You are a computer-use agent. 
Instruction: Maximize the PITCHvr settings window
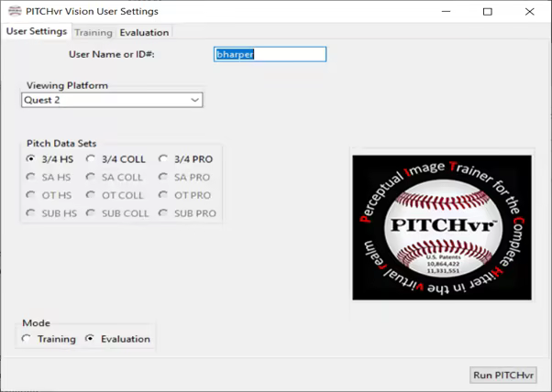487,12
